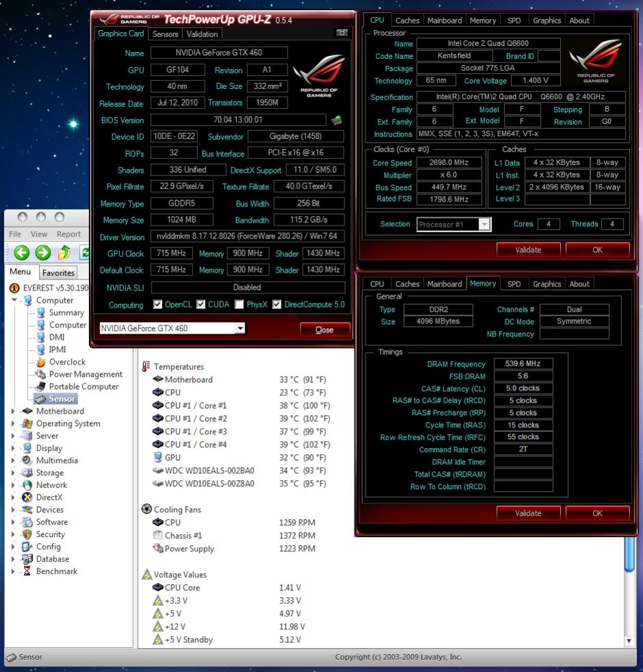Open the Caches tab in top CPU-Z window
This screenshot has height=672, width=643.
[x=407, y=21]
